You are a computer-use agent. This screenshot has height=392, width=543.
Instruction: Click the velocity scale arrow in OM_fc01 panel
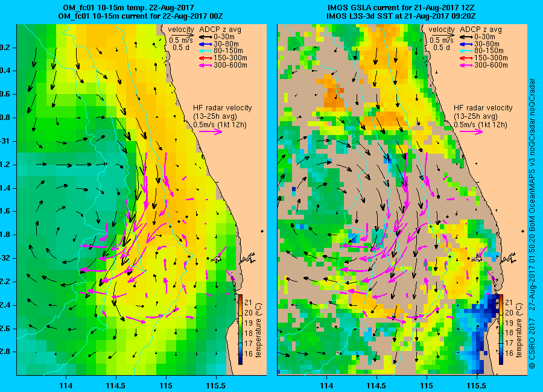pyautogui.click(x=183, y=34)
